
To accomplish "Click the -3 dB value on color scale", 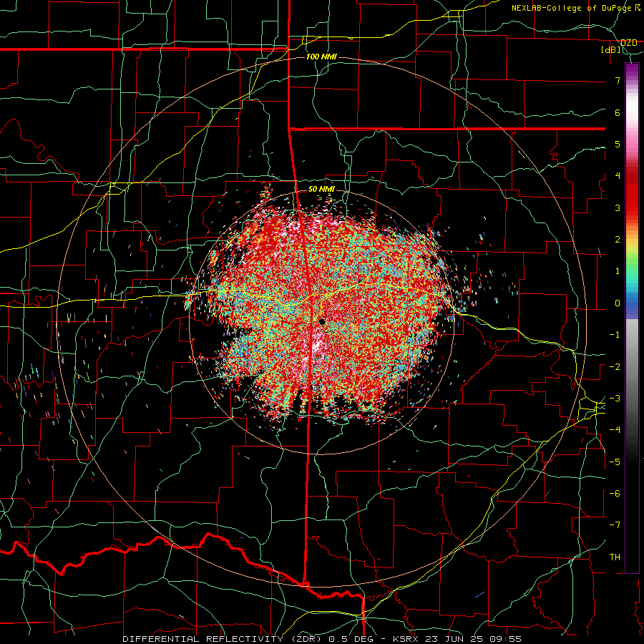I will tap(615, 398).
